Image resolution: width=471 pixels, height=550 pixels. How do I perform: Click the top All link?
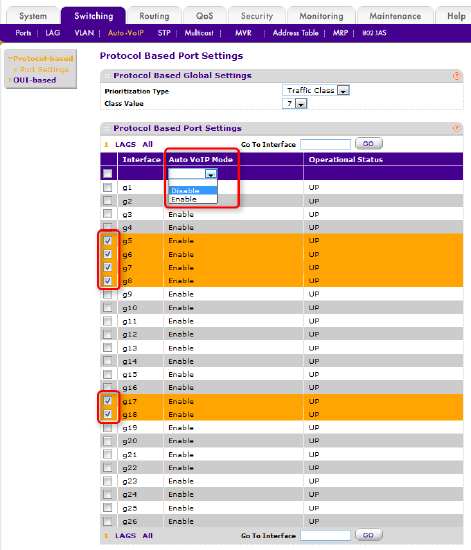147,144
